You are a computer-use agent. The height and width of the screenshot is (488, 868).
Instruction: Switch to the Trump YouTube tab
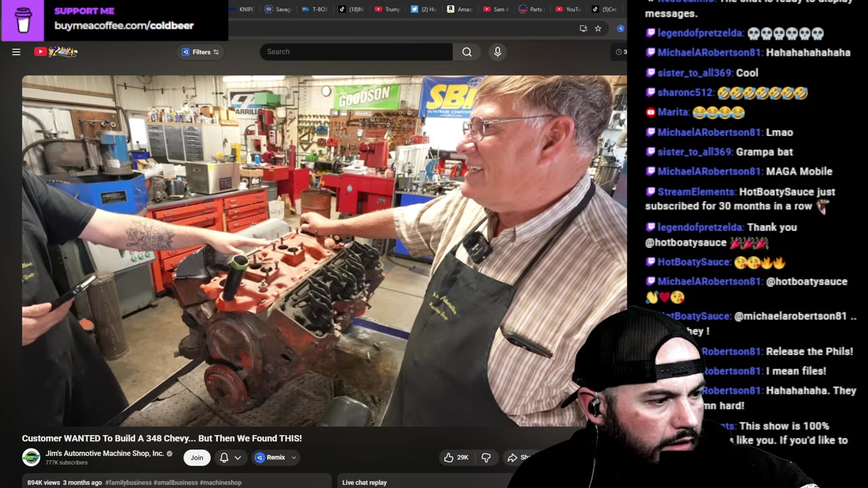pyautogui.click(x=388, y=9)
